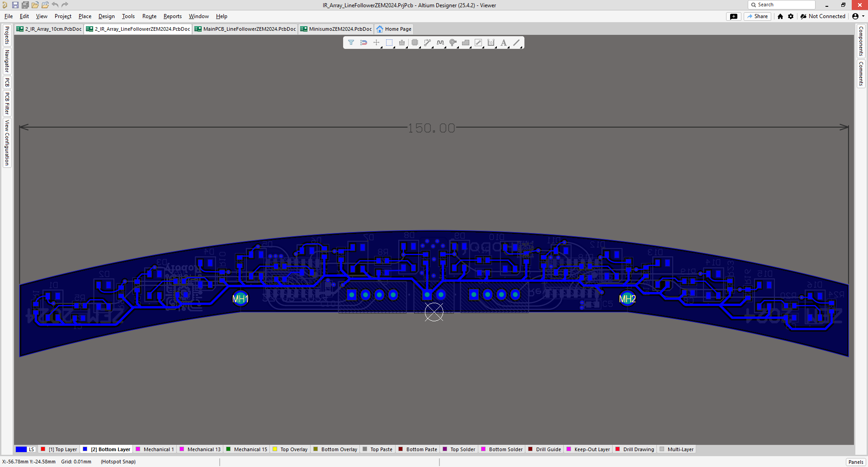Click the Undo arrow icon

click(x=55, y=5)
